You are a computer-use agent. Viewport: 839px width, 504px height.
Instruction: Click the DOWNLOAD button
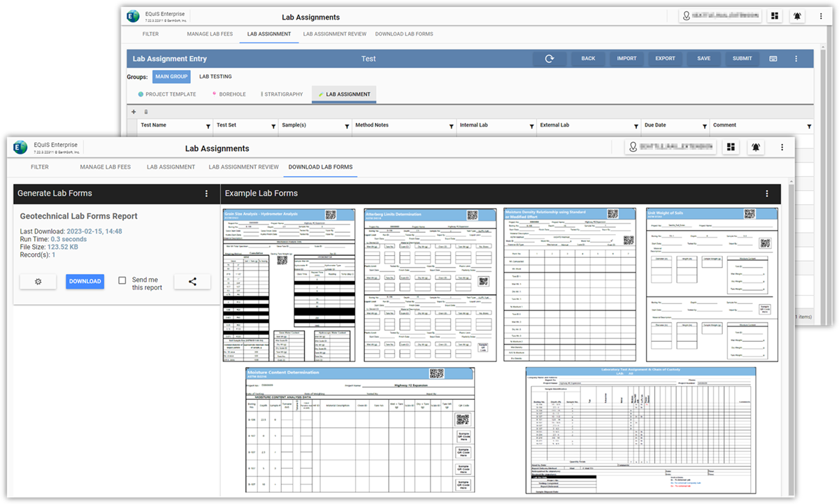[x=85, y=281]
